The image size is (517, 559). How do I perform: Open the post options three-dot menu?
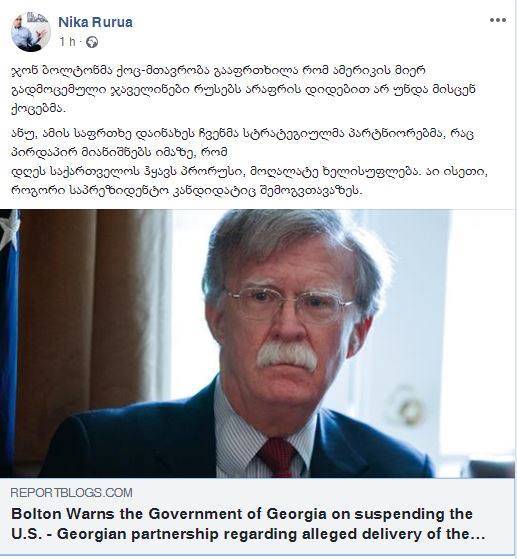[498, 20]
